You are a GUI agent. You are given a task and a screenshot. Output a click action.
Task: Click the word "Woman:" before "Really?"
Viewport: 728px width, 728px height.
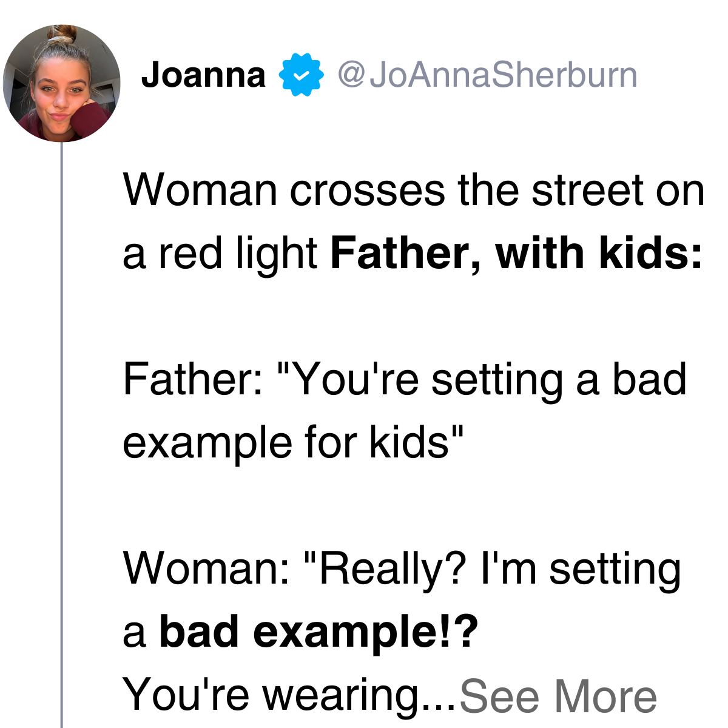pos(207,568)
